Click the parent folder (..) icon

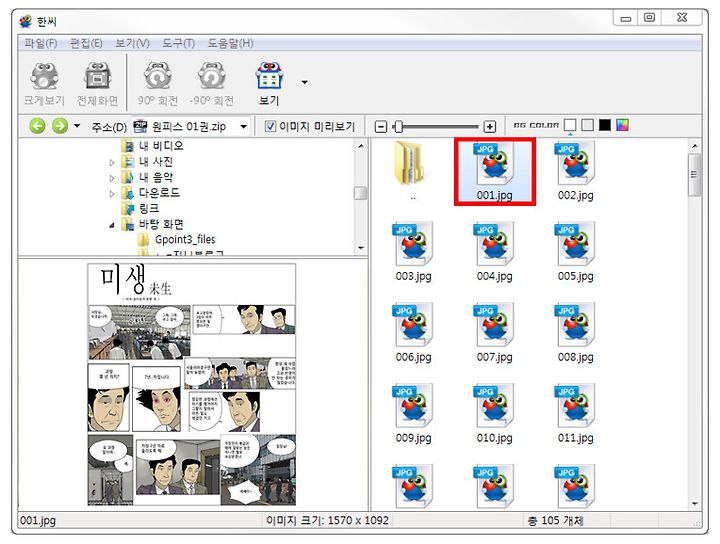[x=412, y=163]
